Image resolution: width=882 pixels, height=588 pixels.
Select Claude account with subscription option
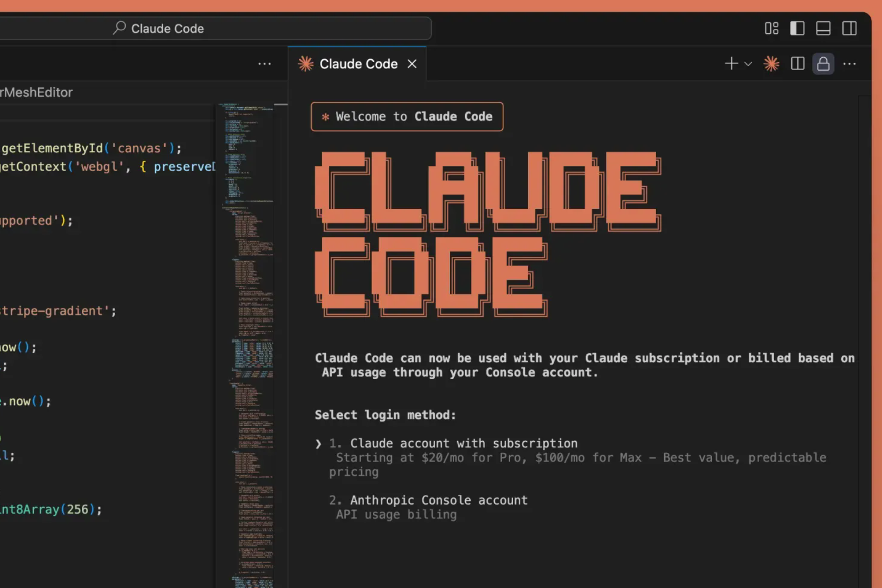tap(463, 443)
